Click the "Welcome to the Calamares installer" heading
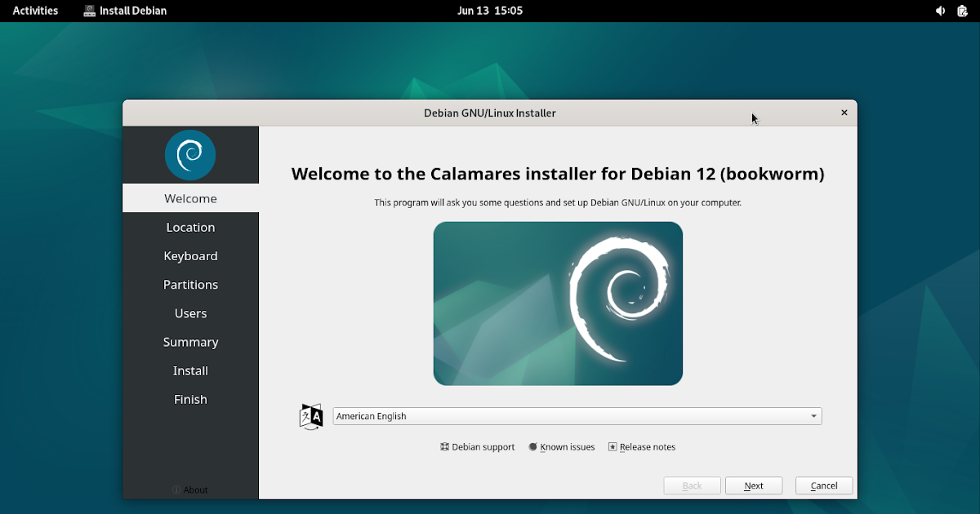This screenshot has width=980, height=514. (x=558, y=174)
